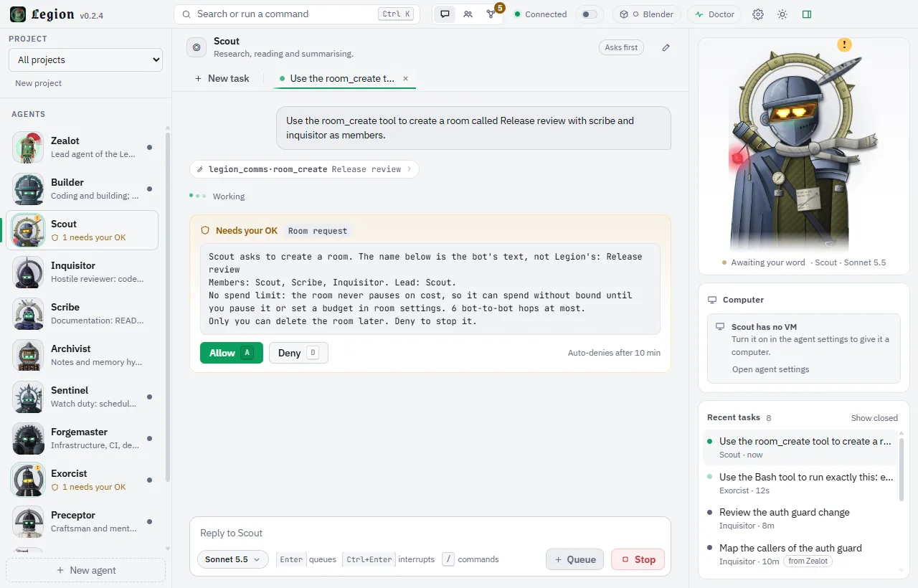Open agent settings link in Computer panel
Viewport: 918px width, 588px height.
[770, 369]
